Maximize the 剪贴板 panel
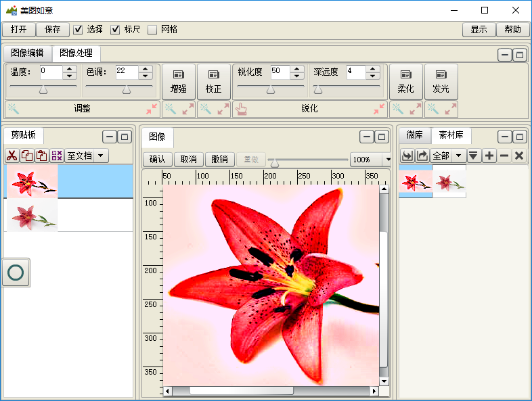Image resolution: width=532 pixels, height=401 pixels. (125, 137)
